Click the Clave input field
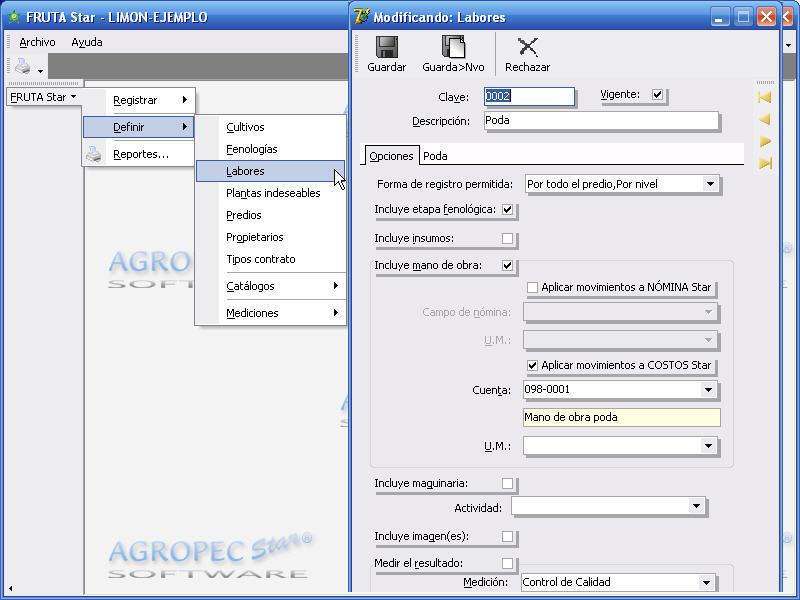 point(529,96)
